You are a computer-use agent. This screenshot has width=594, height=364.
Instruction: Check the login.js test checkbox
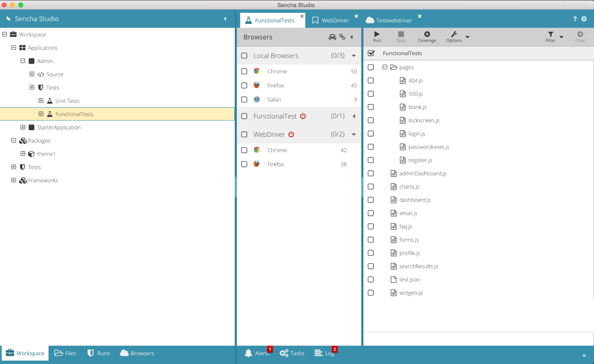371,134
